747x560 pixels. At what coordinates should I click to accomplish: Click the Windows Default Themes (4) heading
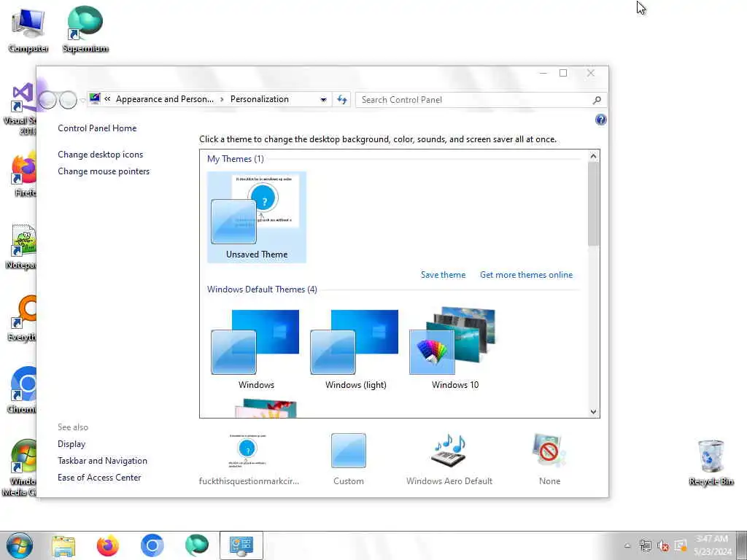(262, 289)
